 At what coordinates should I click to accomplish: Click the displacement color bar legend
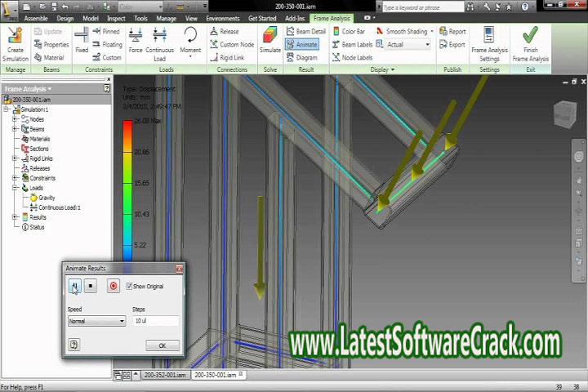pos(127,188)
